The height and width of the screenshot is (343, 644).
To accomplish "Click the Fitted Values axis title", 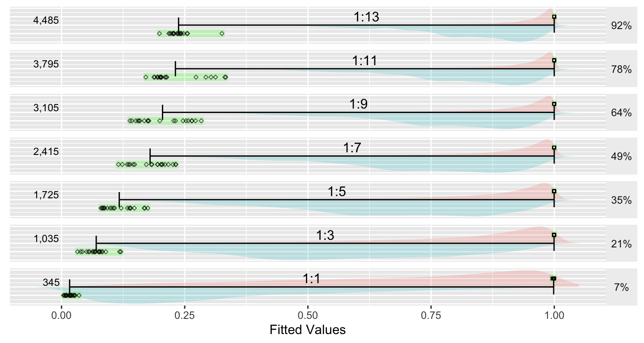I will pos(308,330).
